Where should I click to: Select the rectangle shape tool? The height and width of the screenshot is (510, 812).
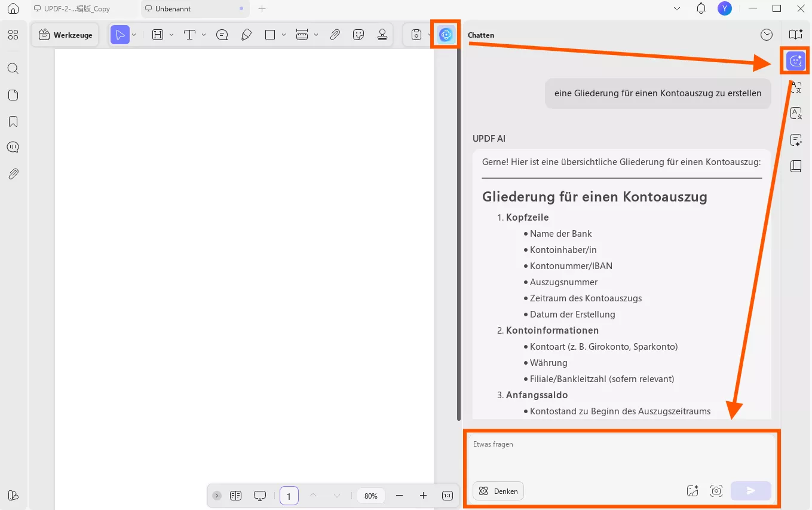(270, 35)
